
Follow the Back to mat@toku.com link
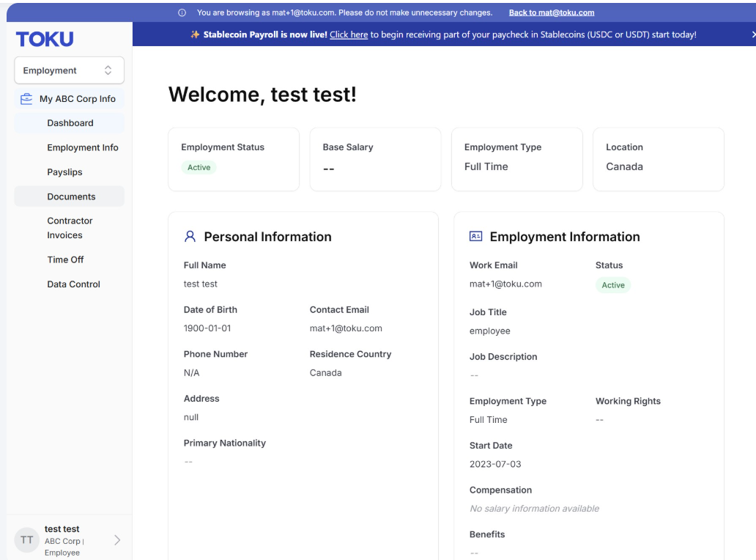pyautogui.click(x=552, y=12)
